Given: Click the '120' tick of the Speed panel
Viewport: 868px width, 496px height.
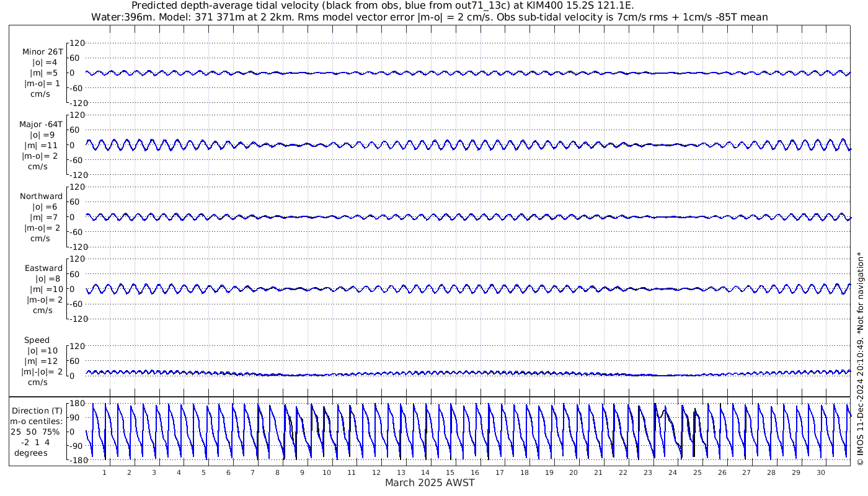Looking at the screenshot, I should pos(76,346).
